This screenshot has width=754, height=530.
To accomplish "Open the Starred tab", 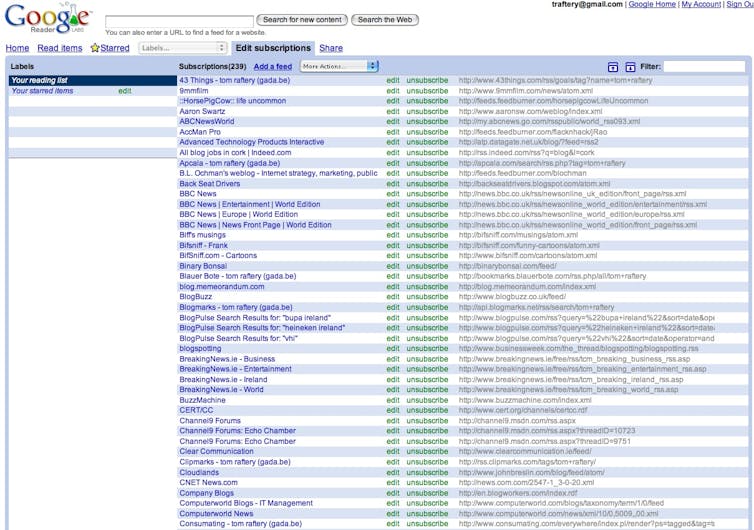I will click(x=114, y=48).
